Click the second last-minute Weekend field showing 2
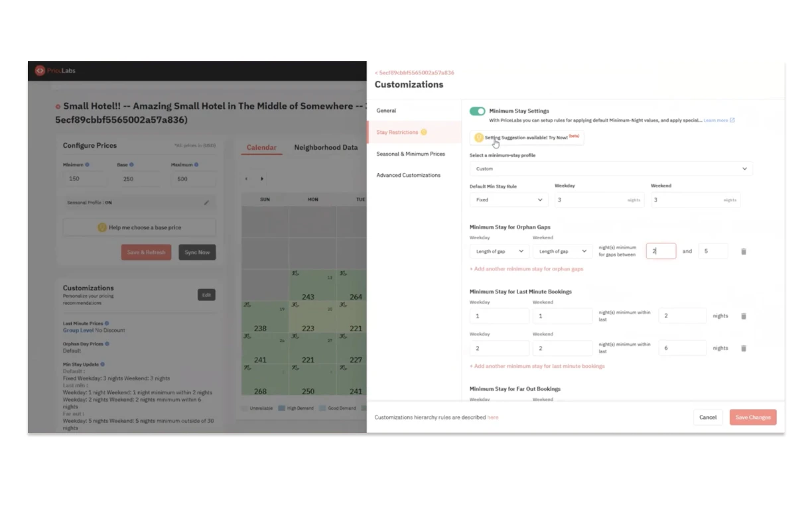812x509 pixels. [x=563, y=348]
